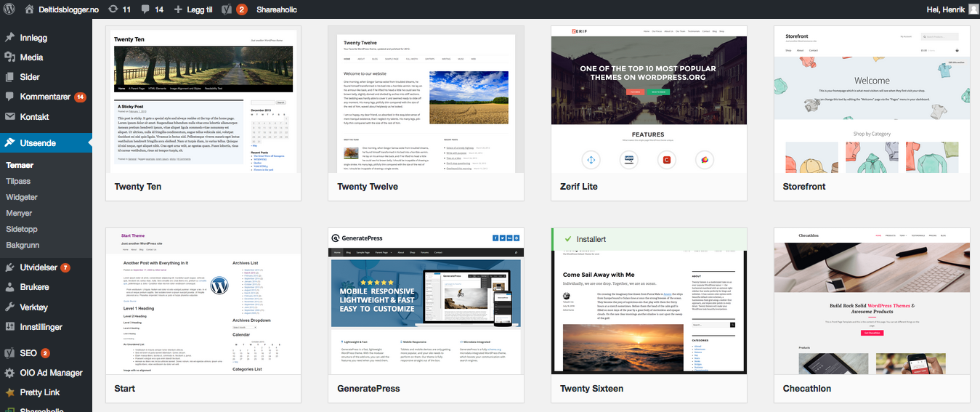Open the WordPress logo menu

click(x=10, y=9)
